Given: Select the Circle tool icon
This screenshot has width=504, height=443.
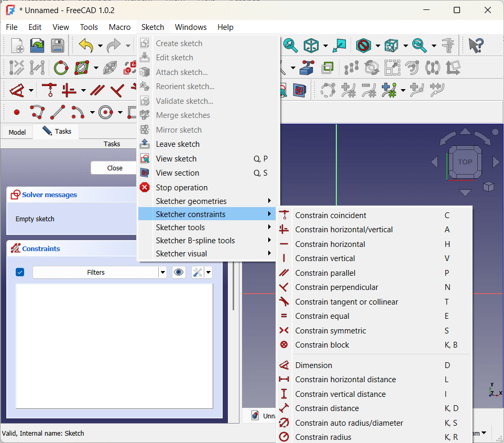Looking at the screenshot, I should pyautogui.click(x=106, y=112).
